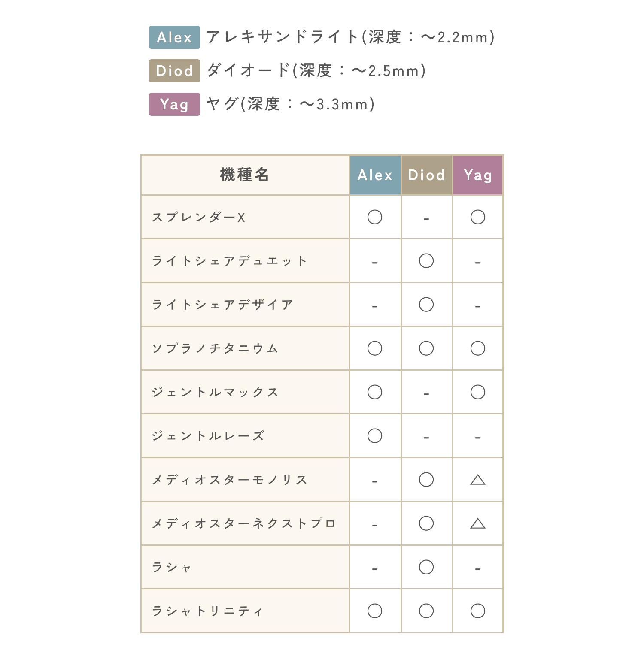Click the Alex legend badge above the table

coord(174,37)
